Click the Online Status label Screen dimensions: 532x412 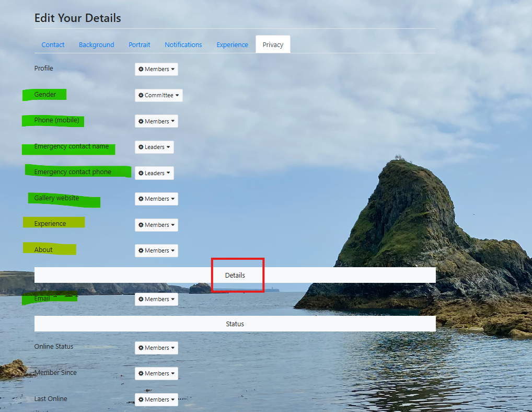(x=54, y=347)
